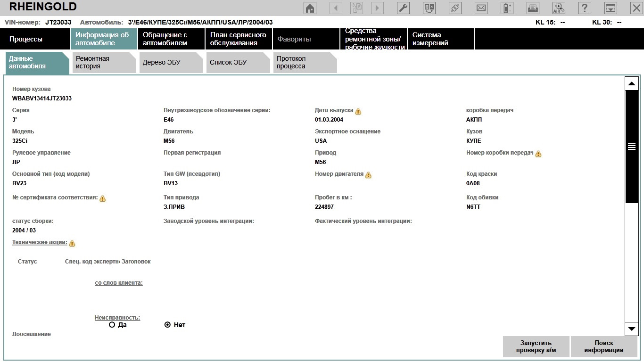The width and height of the screenshot is (644, 362).
Task: Go to the home screen icon
Action: point(310,8)
